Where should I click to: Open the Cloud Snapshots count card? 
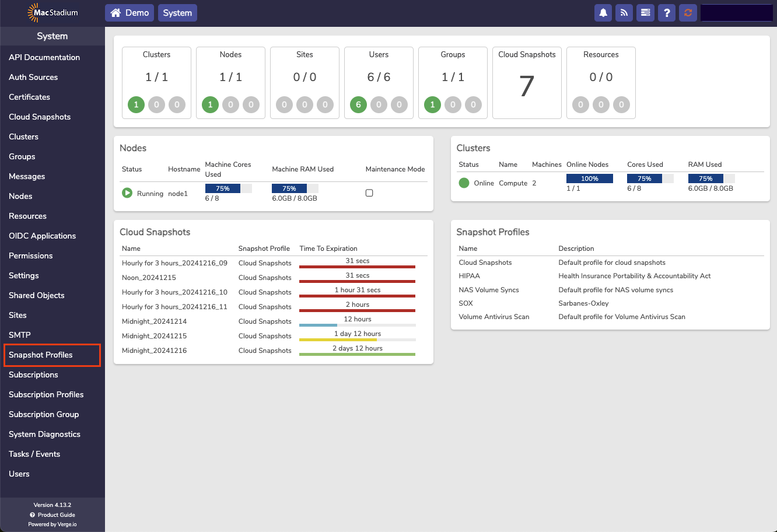tap(527, 83)
